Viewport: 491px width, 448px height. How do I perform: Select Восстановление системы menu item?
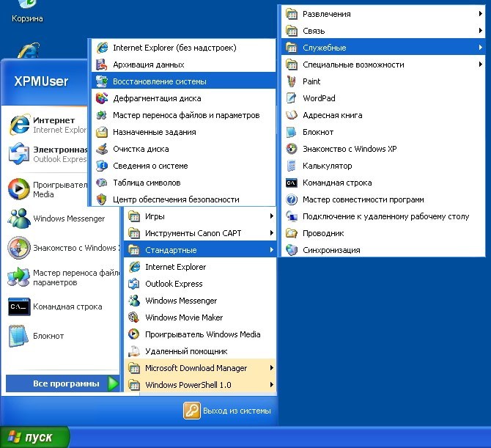[x=159, y=81]
